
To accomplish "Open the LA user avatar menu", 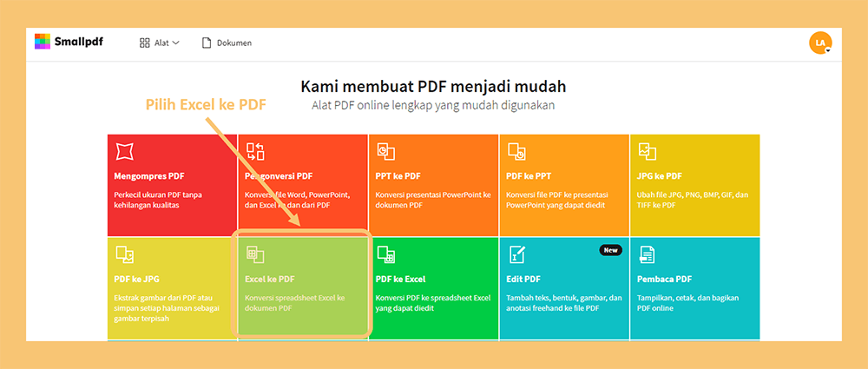I will click(820, 43).
